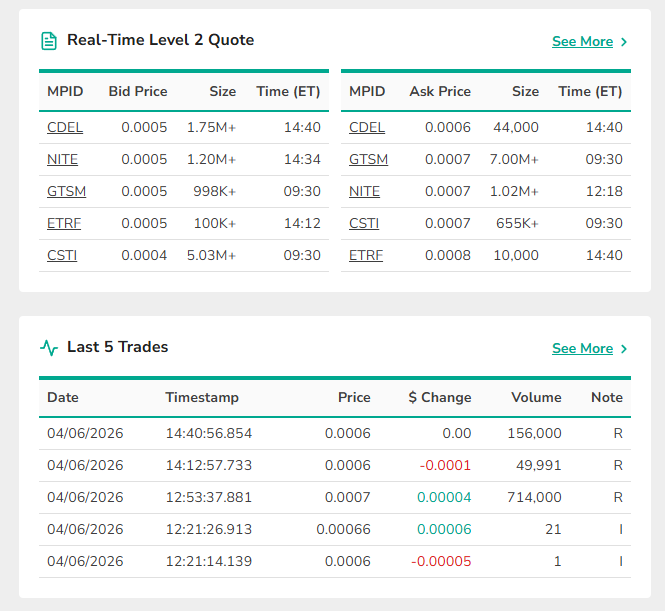
Task: Select bid size 1.20M+ cell
Action: click(211, 159)
